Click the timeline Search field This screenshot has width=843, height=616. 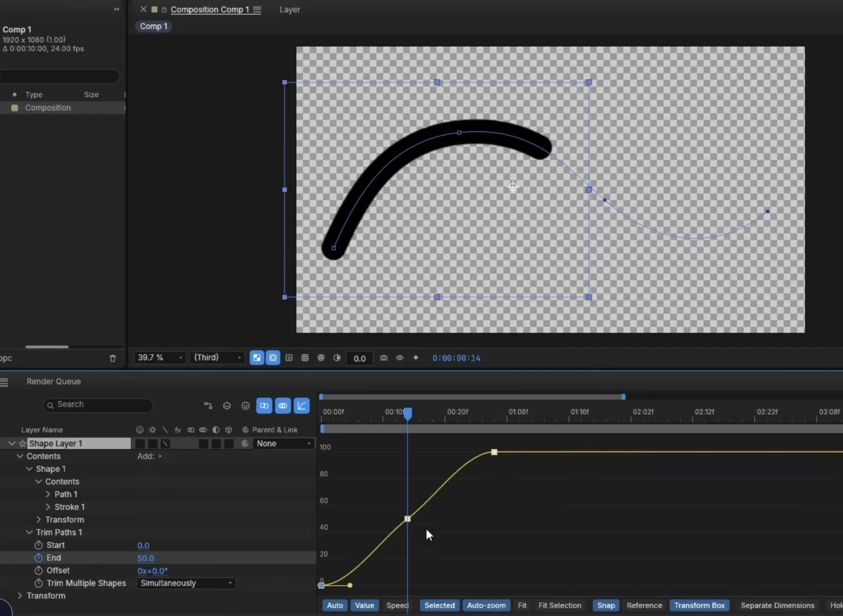[x=98, y=405]
